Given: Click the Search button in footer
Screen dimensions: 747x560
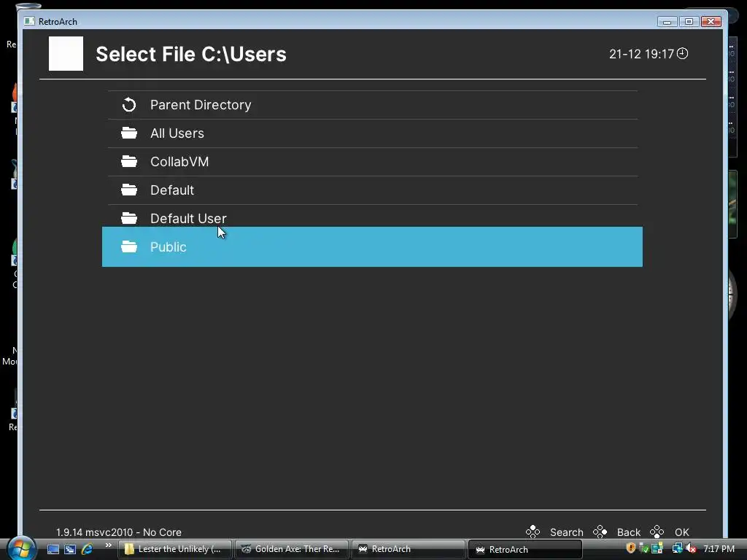Looking at the screenshot, I should tap(566, 532).
